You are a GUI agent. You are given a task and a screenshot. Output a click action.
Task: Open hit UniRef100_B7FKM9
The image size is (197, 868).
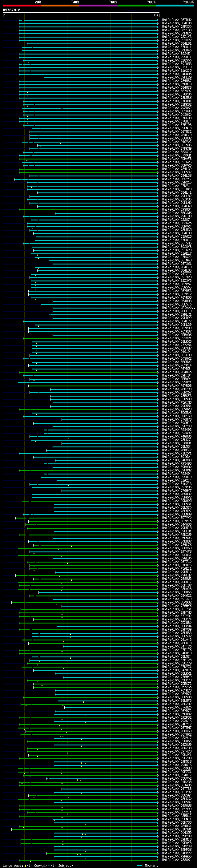point(177,149)
